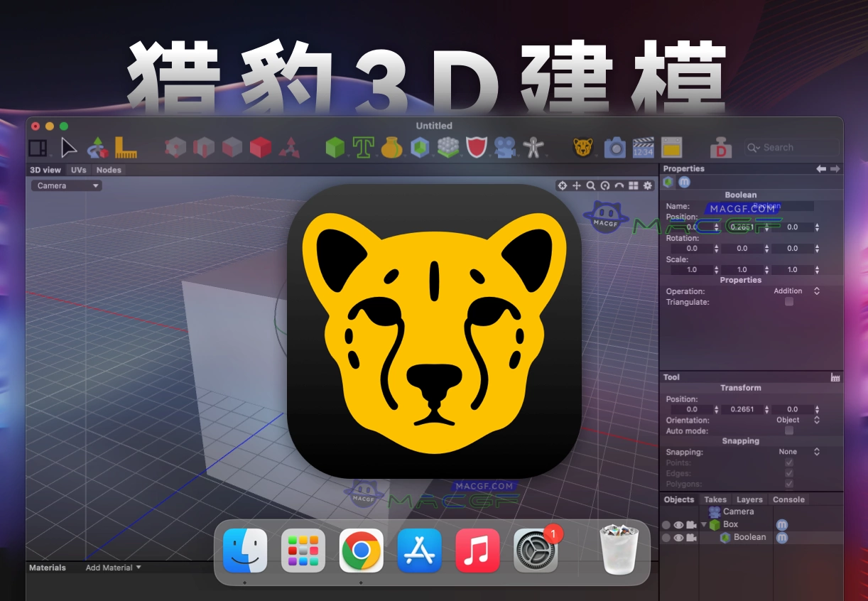
Task: Open the Camera view dropdown
Action: (66, 185)
